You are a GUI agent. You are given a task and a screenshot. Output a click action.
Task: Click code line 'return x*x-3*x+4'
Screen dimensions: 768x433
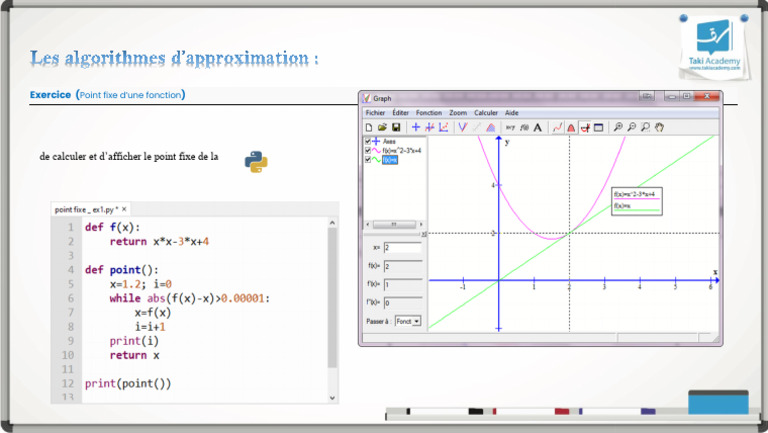click(159, 241)
